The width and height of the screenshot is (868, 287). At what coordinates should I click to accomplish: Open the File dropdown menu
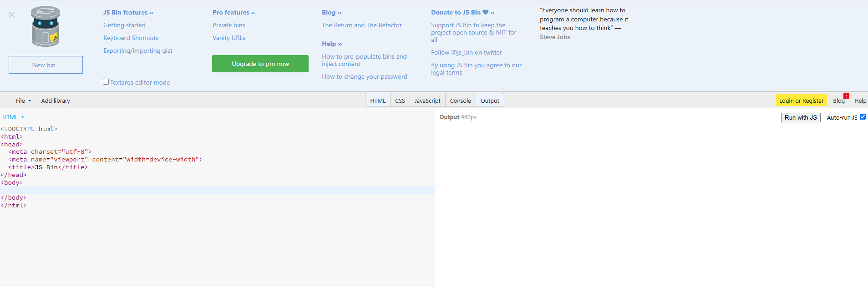pos(23,101)
